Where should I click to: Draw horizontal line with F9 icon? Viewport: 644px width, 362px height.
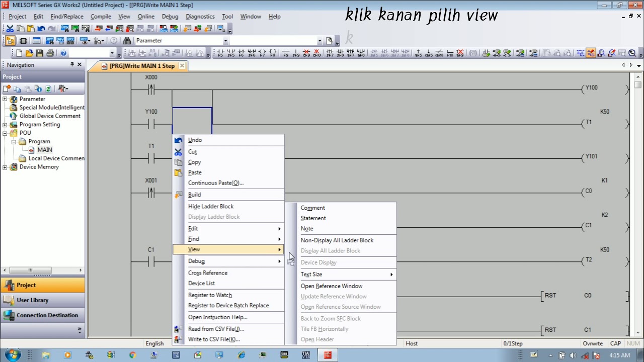(x=286, y=53)
